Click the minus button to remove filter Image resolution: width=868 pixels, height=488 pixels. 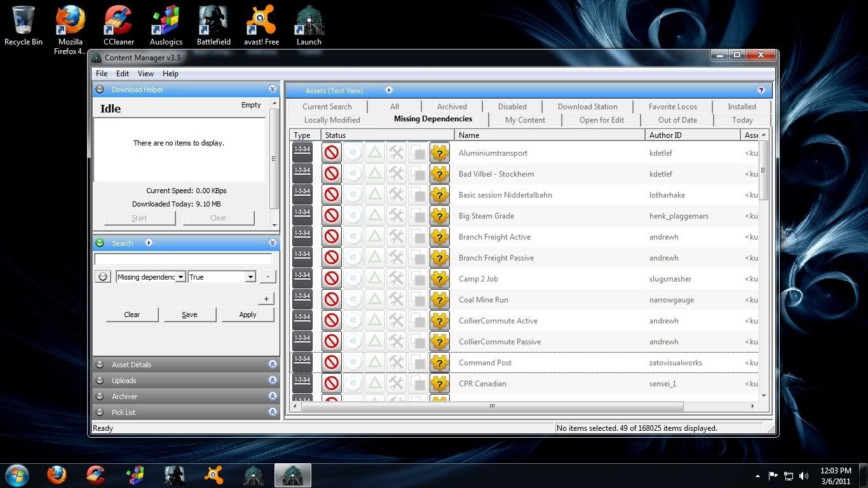[268, 277]
